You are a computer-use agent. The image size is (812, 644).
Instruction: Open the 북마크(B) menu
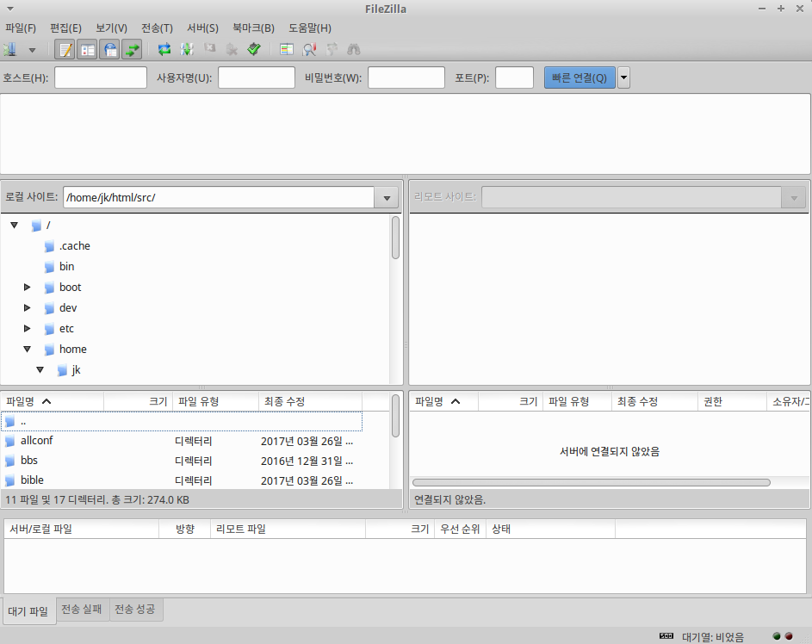coord(253,28)
